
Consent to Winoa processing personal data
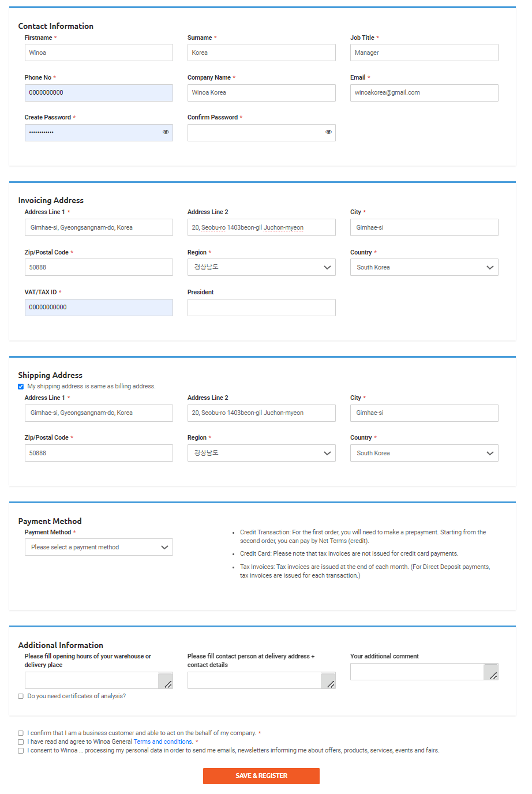click(x=21, y=751)
